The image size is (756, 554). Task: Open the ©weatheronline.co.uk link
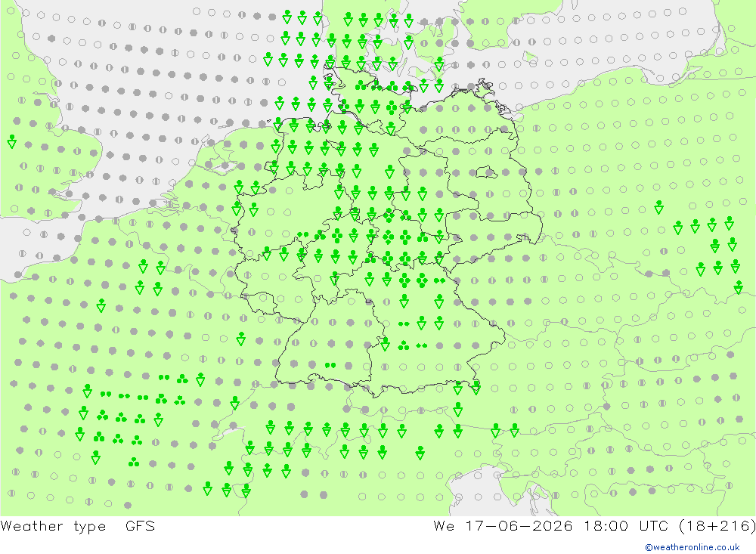tap(692, 547)
